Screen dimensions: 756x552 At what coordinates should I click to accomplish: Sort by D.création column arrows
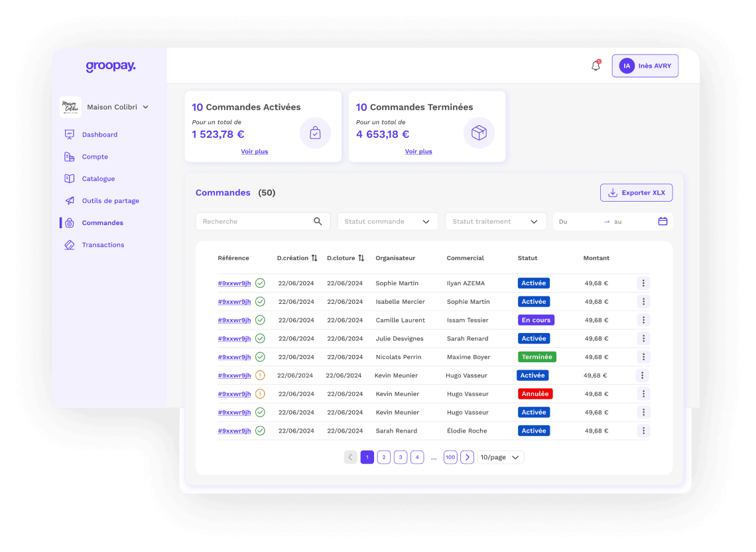(314, 258)
